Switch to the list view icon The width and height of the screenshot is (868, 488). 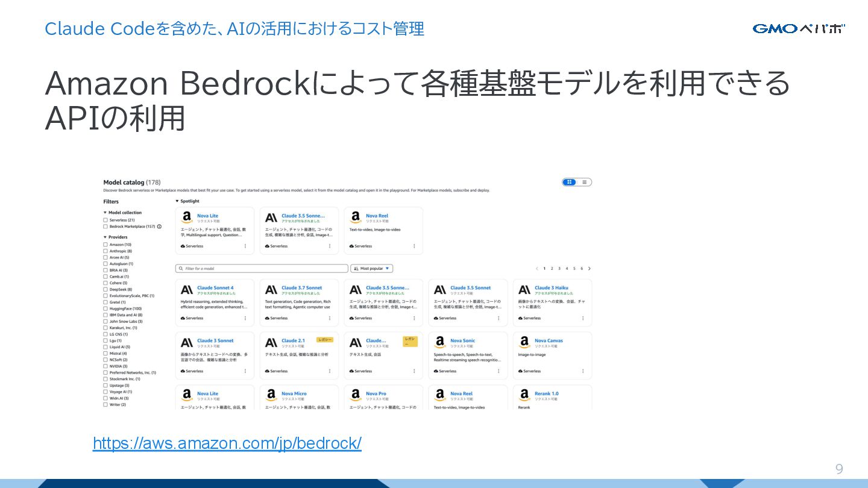pyautogui.click(x=585, y=182)
